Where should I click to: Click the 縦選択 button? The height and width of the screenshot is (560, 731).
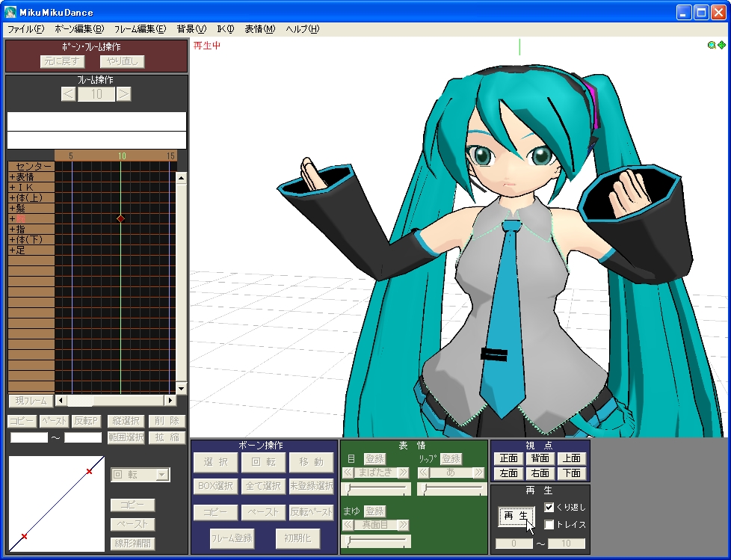(126, 421)
